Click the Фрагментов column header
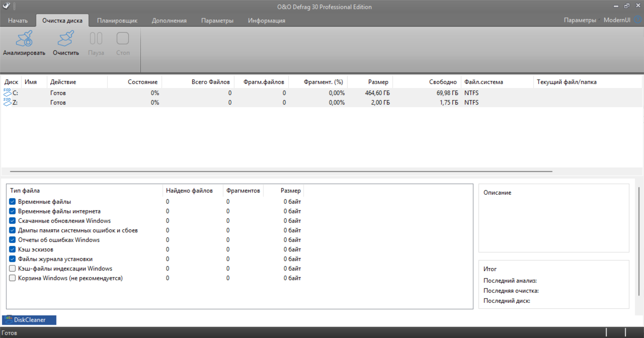Viewport: 644px width, 338px height. tap(243, 190)
